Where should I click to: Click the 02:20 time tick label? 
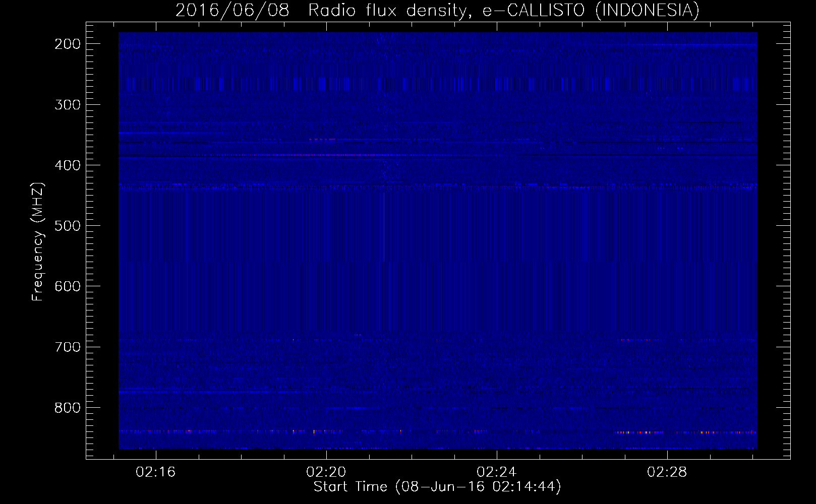click(326, 472)
